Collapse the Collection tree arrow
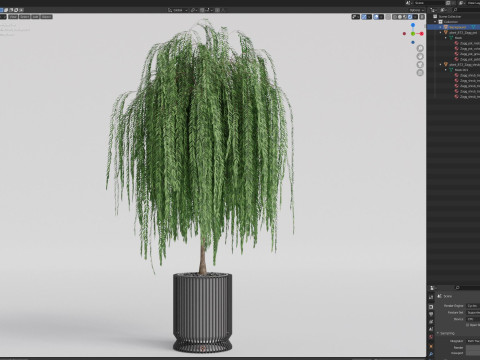Screen dimensions: 480x360 [435, 22]
